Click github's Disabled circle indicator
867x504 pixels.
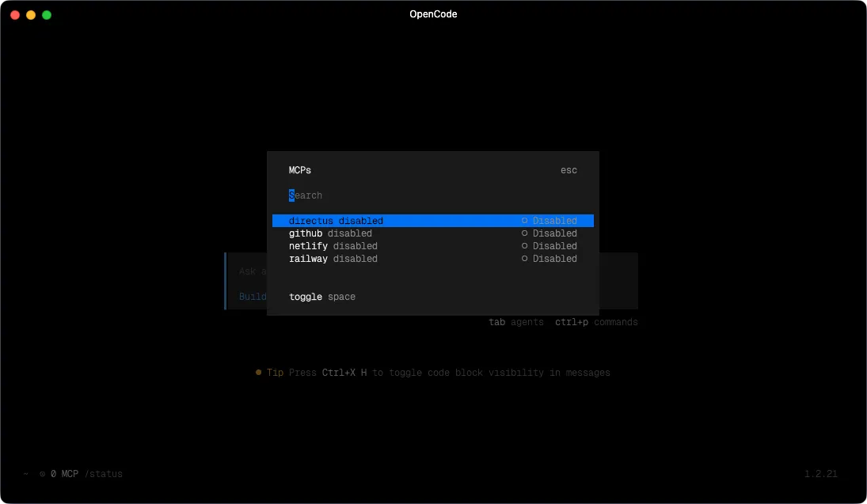[524, 233]
